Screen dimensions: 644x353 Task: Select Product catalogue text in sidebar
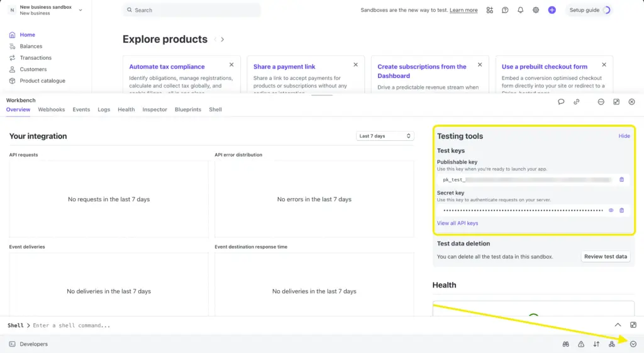point(43,81)
